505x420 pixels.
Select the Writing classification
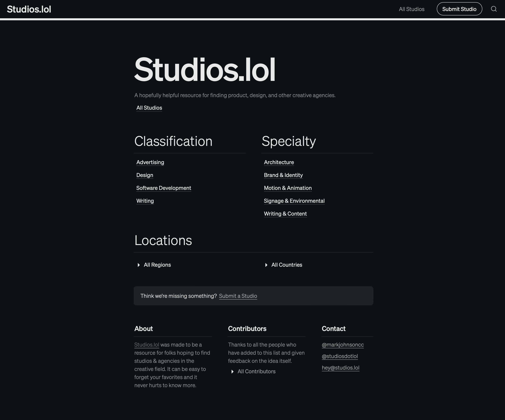click(x=145, y=201)
